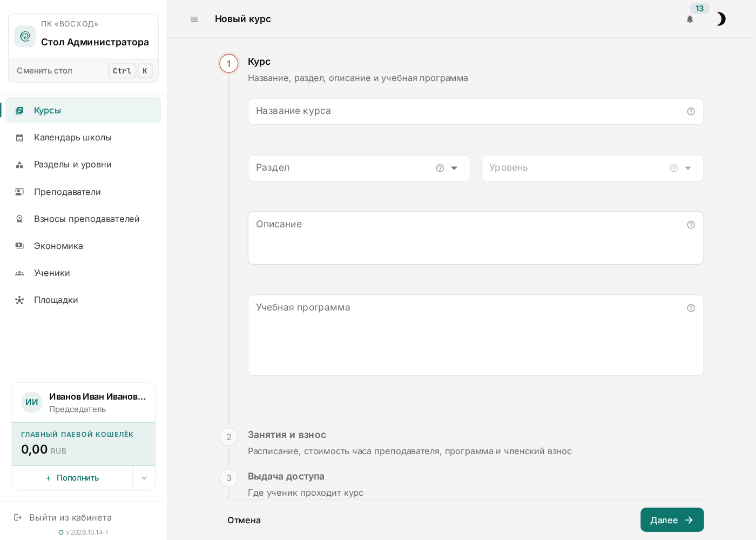Select step 1 Курс marker
The width and height of the screenshot is (756, 540).
(229, 64)
